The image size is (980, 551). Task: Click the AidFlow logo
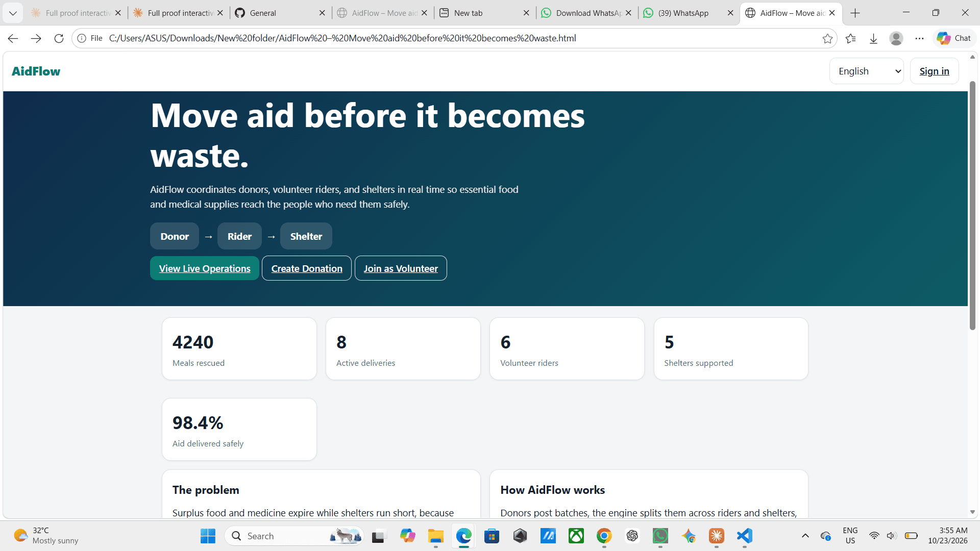click(36, 71)
